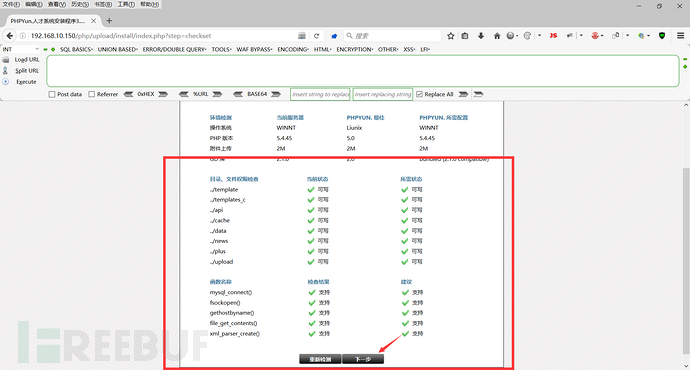The height and width of the screenshot is (370, 690).
Task: Click the red circular extension icon
Action: coord(595,36)
